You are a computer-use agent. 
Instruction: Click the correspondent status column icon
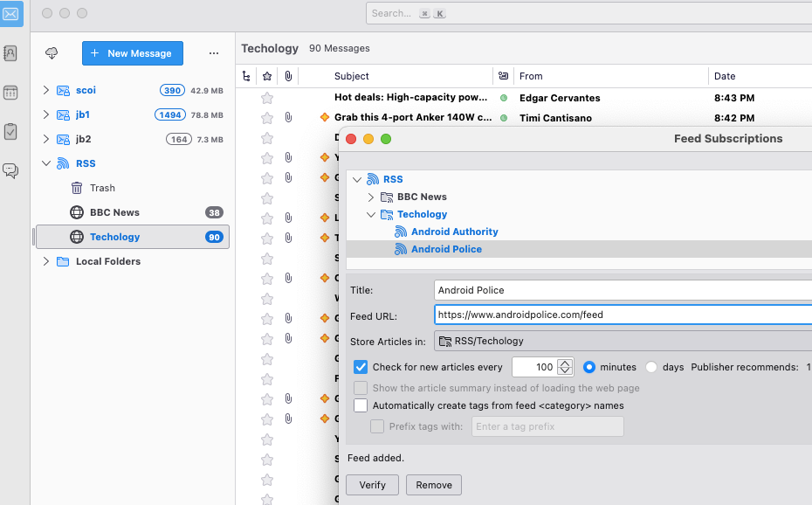tap(504, 76)
